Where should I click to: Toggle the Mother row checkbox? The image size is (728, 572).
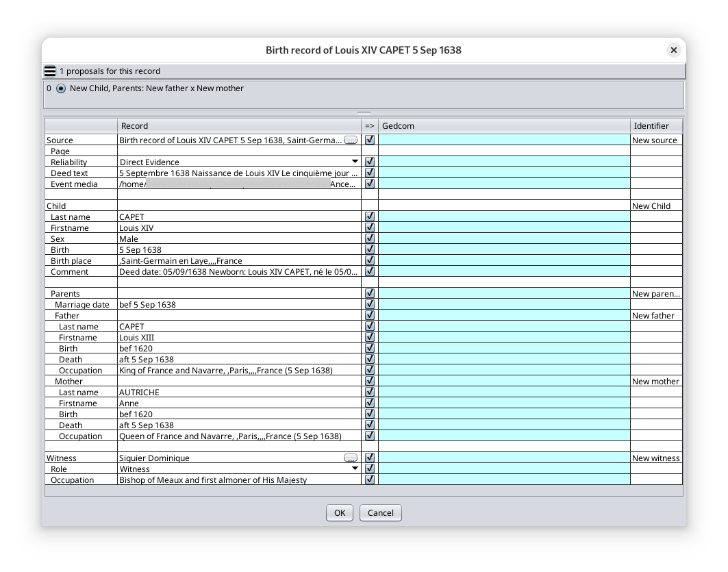click(x=370, y=381)
